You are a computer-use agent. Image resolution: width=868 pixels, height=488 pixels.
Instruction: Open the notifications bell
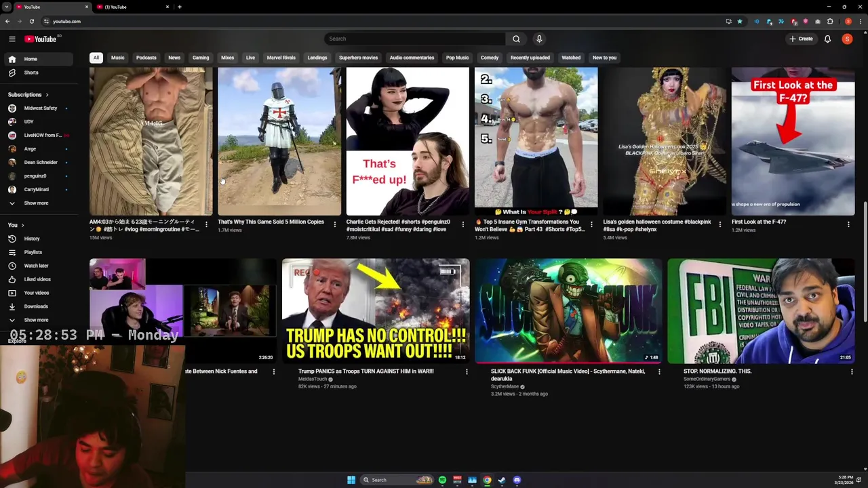827,39
